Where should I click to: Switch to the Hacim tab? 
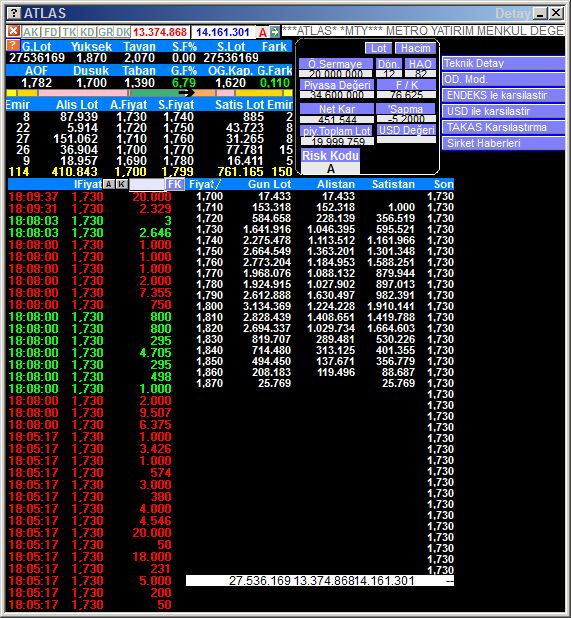[x=415, y=48]
